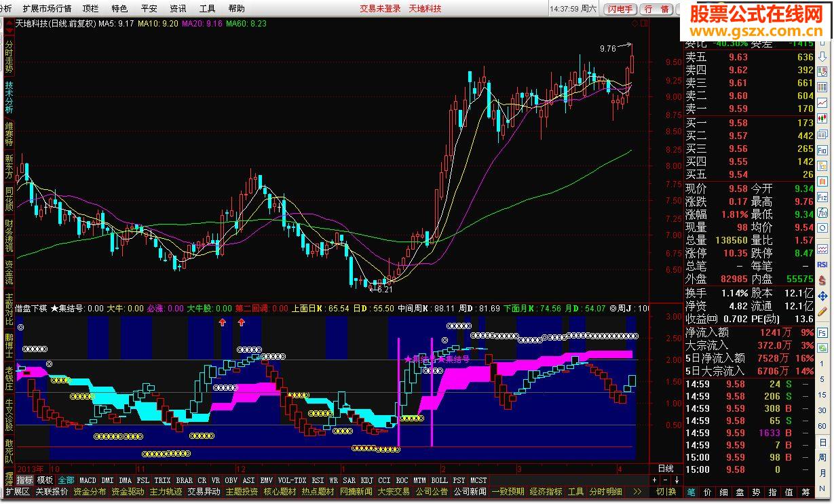834x504 pixels.
Task: Open the 扩展市场行情 menu
Action: point(47,9)
